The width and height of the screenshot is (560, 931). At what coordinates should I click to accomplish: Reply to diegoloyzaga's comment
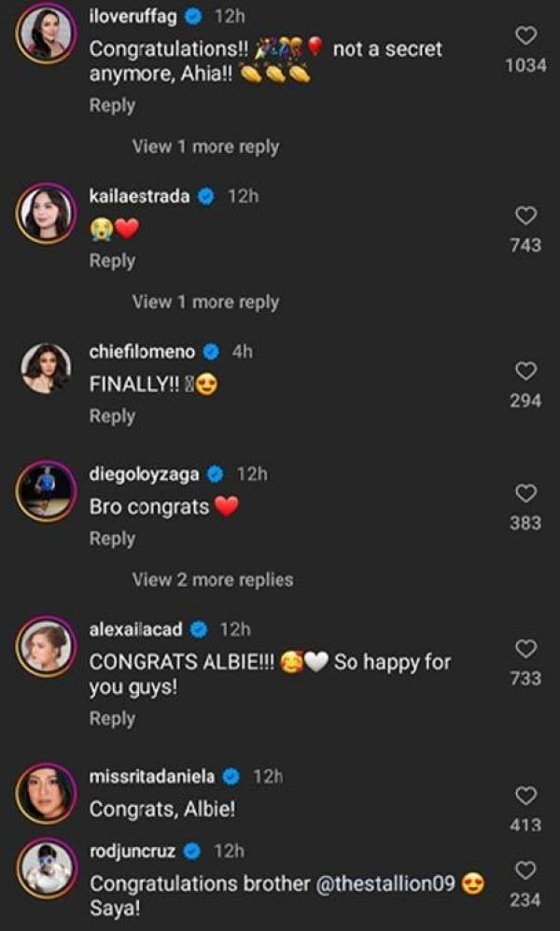click(x=112, y=539)
